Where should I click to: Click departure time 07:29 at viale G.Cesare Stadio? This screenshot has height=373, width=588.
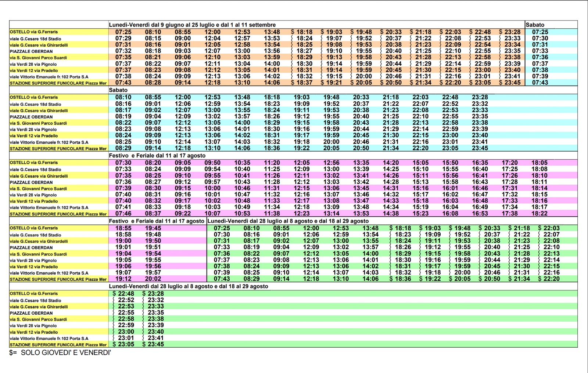click(x=123, y=38)
